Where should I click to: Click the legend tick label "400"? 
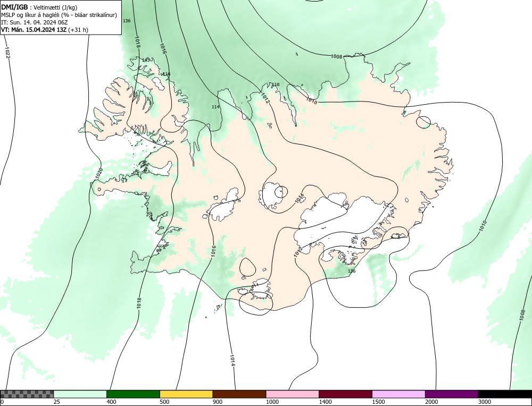[x=111, y=402]
